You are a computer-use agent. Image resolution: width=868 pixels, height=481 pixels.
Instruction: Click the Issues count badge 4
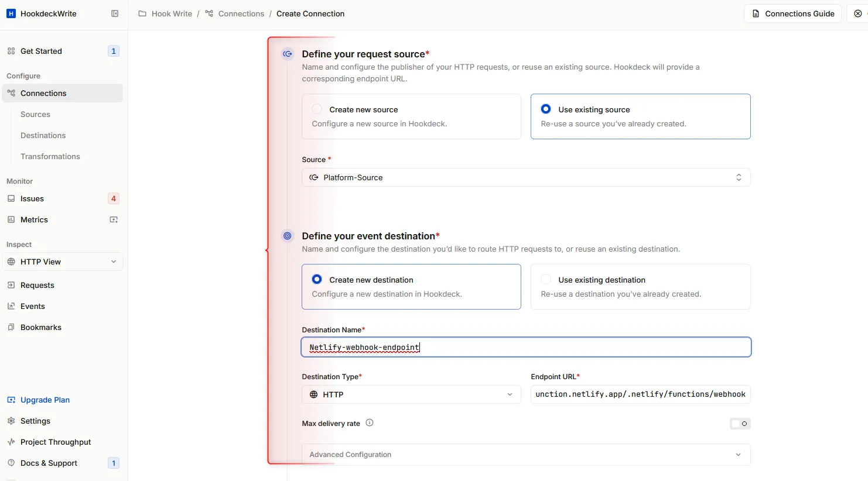pyautogui.click(x=114, y=198)
